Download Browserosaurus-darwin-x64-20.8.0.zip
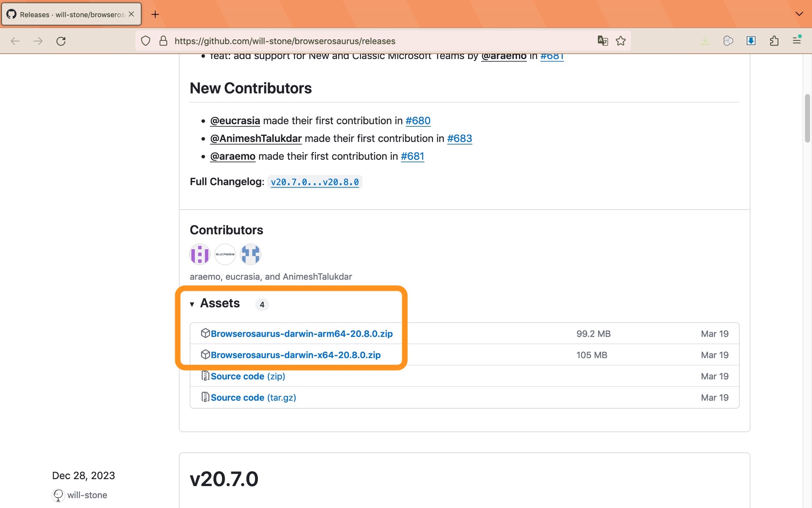Screen dimensions: 812x508 [295, 355]
